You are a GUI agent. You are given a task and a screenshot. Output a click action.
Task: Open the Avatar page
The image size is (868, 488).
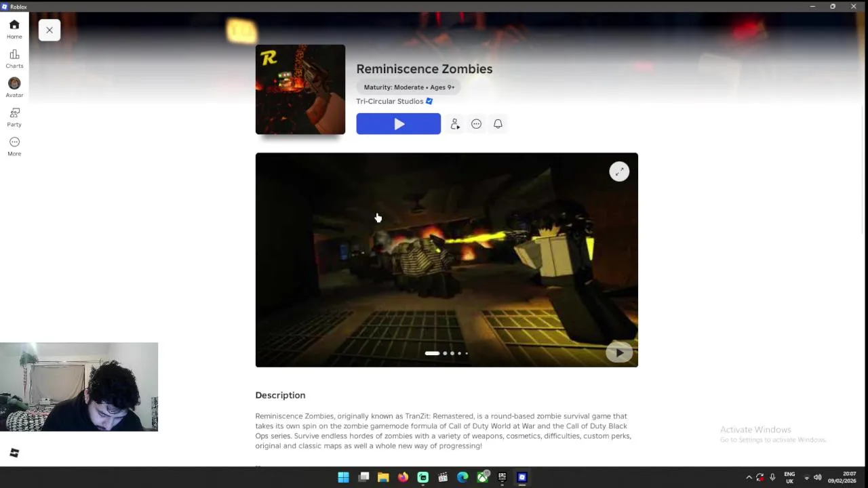tap(14, 87)
